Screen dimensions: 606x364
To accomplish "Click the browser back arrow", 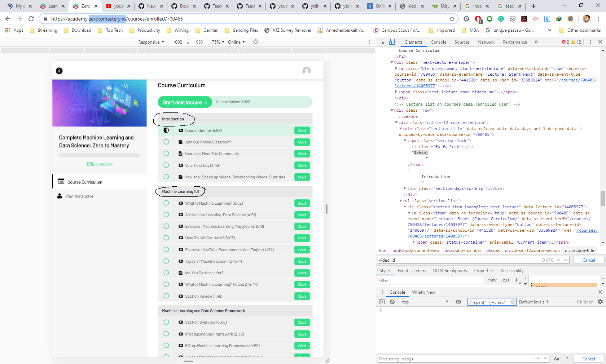I will pyautogui.click(x=8, y=19).
